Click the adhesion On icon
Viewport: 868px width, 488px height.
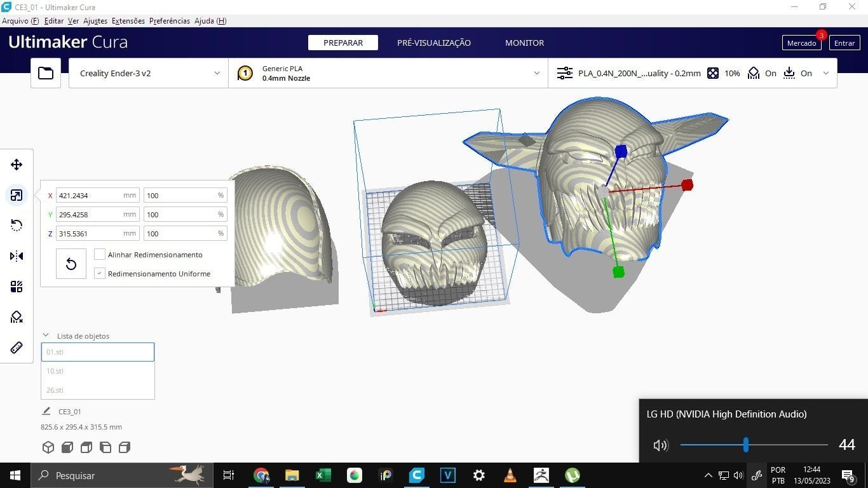click(789, 73)
